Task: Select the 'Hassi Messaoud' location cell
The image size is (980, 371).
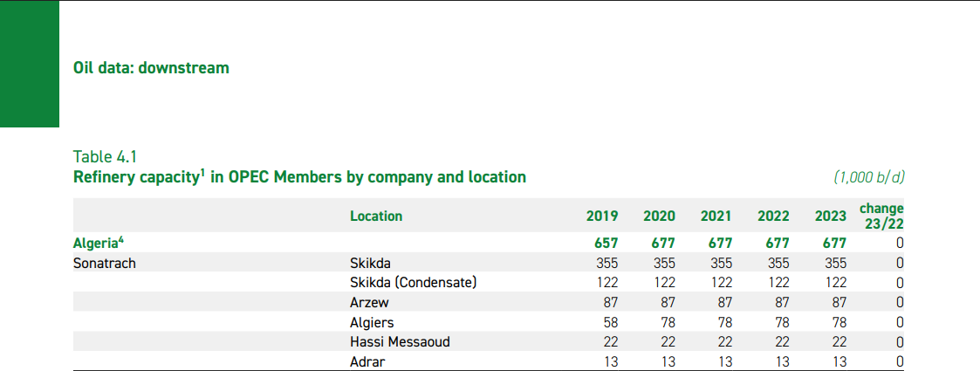Action: (x=400, y=342)
